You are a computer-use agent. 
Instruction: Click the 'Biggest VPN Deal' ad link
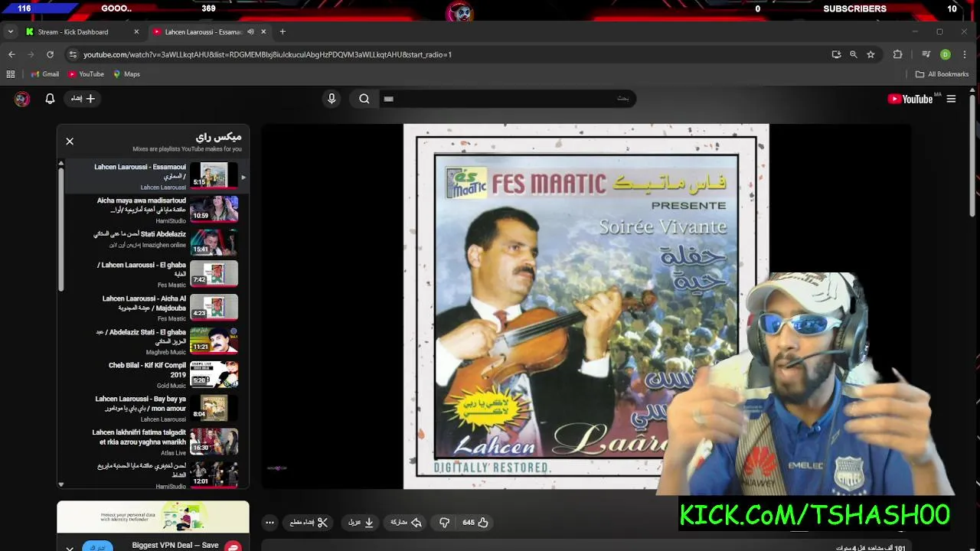[175, 546]
